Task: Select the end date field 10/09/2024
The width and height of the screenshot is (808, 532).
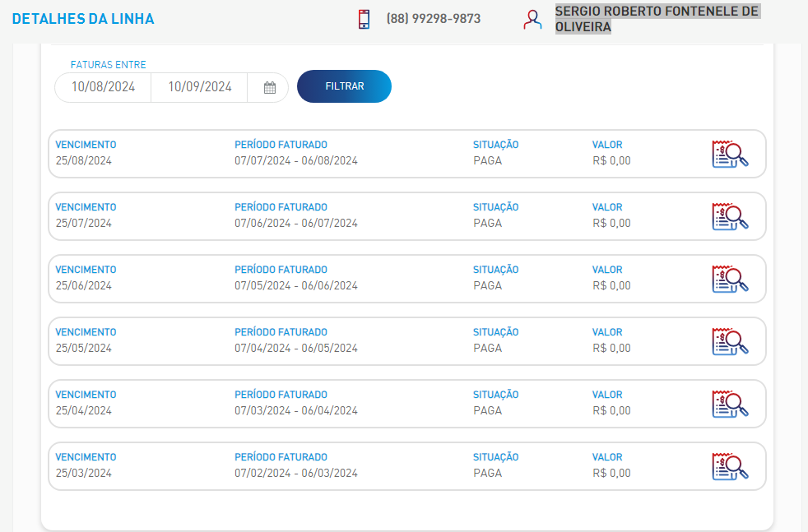Action: 200,87
